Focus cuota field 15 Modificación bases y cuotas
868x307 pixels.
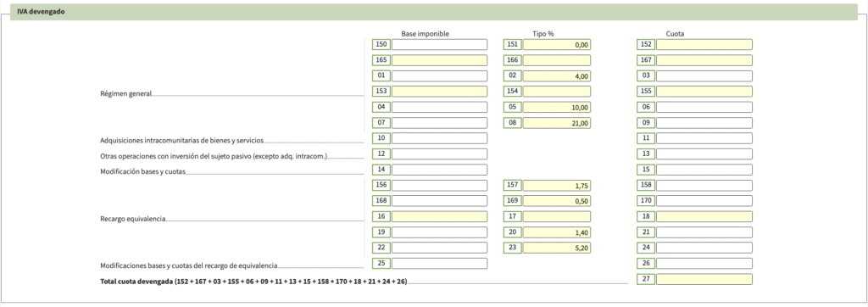704,170
